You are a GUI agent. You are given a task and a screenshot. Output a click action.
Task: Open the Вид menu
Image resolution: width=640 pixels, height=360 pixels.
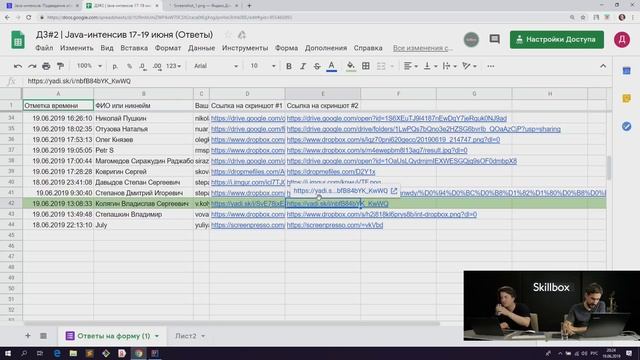[x=107, y=48]
